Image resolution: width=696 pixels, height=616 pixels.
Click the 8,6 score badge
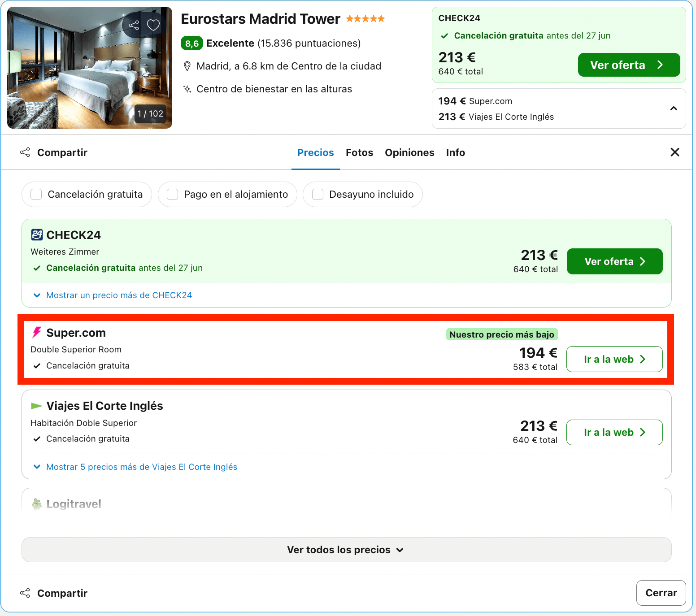pyautogui.click(x=192, y=43)
